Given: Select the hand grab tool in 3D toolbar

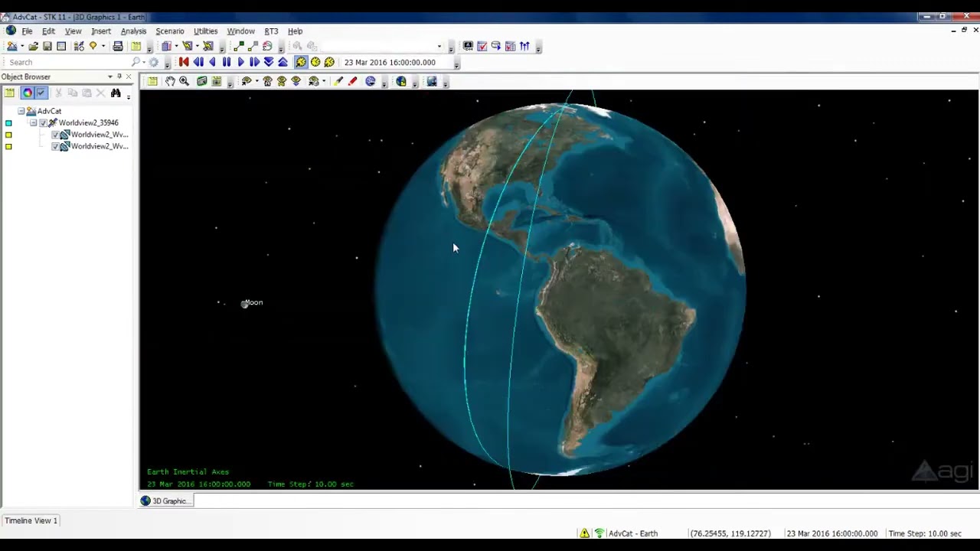Looking at the screenshot, I should (170, 81).
